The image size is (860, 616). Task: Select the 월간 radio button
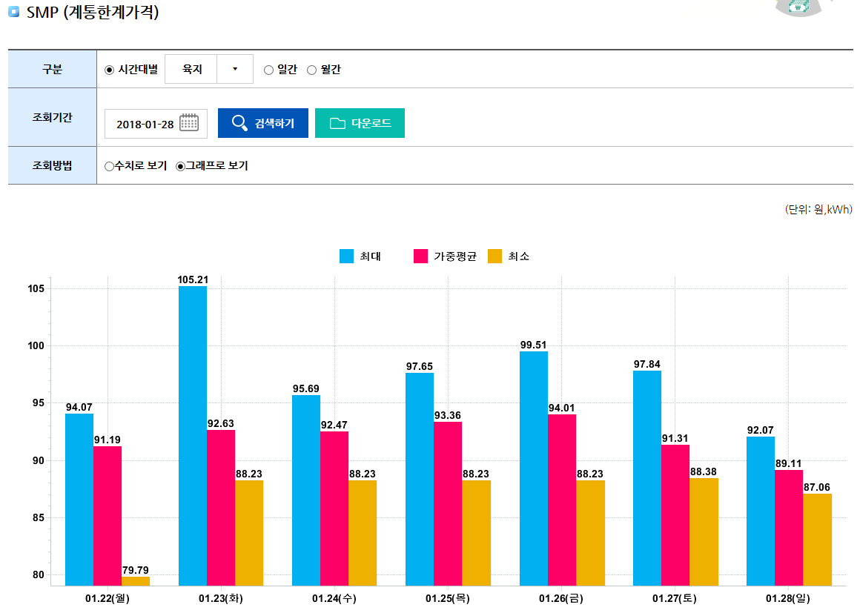(311, 70)
